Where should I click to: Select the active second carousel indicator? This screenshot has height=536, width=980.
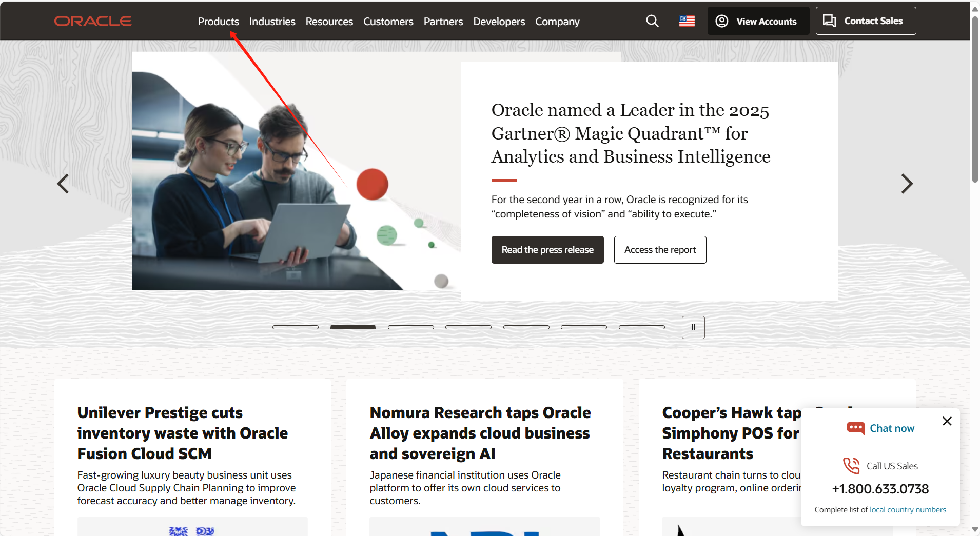coord(353,327)
